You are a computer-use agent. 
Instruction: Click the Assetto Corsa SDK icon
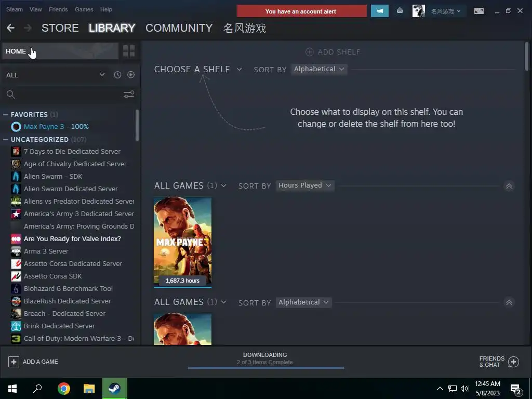click(x=16, y=276)
